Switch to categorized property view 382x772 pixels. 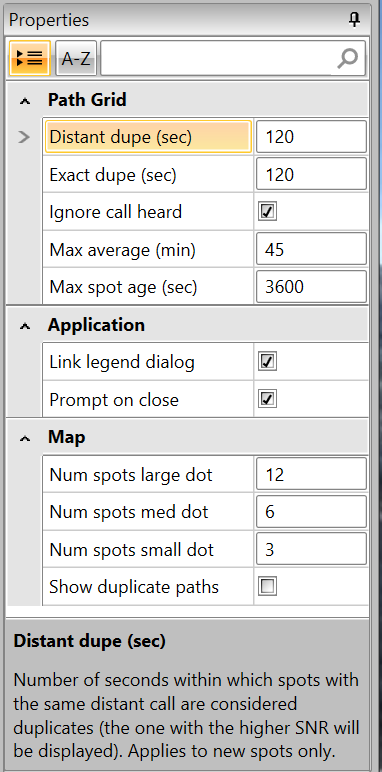29,58
